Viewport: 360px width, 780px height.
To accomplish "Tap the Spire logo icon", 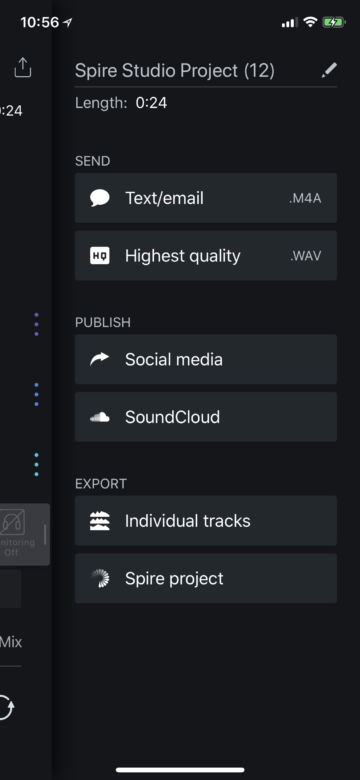I will [99, 579].
